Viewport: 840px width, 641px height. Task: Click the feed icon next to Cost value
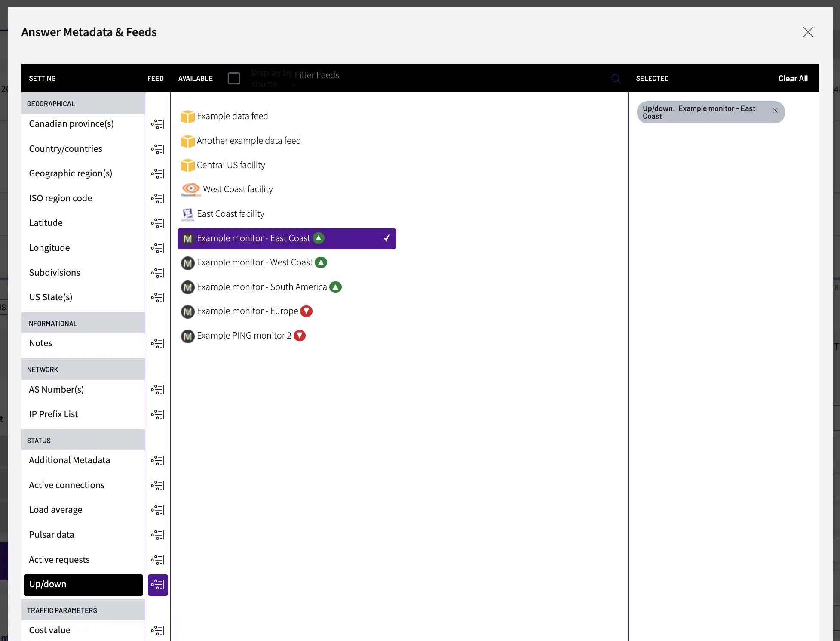coord(158,630)
